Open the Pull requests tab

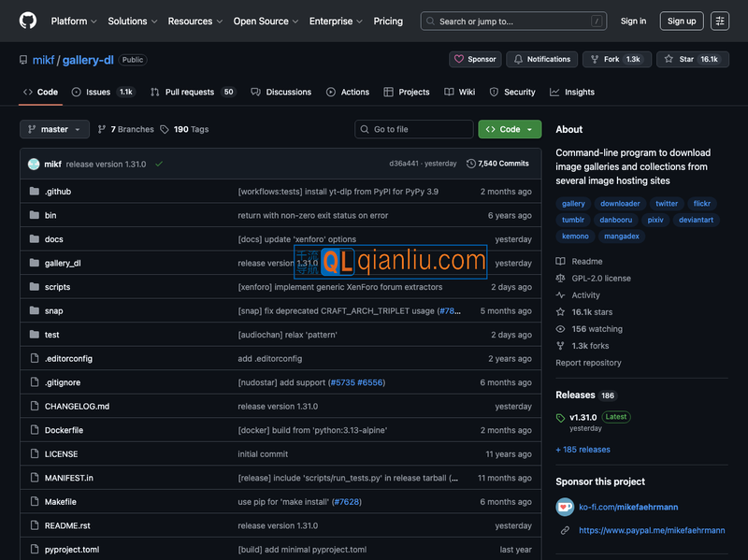(189, 92)
